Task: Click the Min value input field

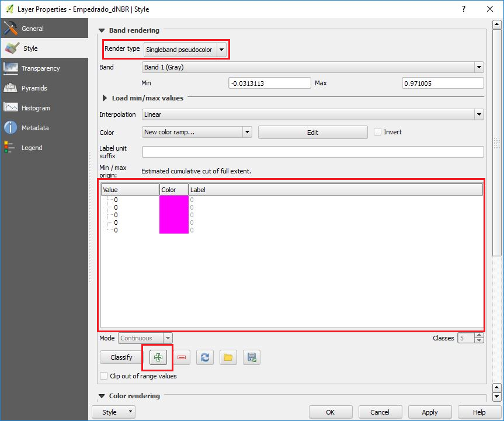Action: (269, 83)
